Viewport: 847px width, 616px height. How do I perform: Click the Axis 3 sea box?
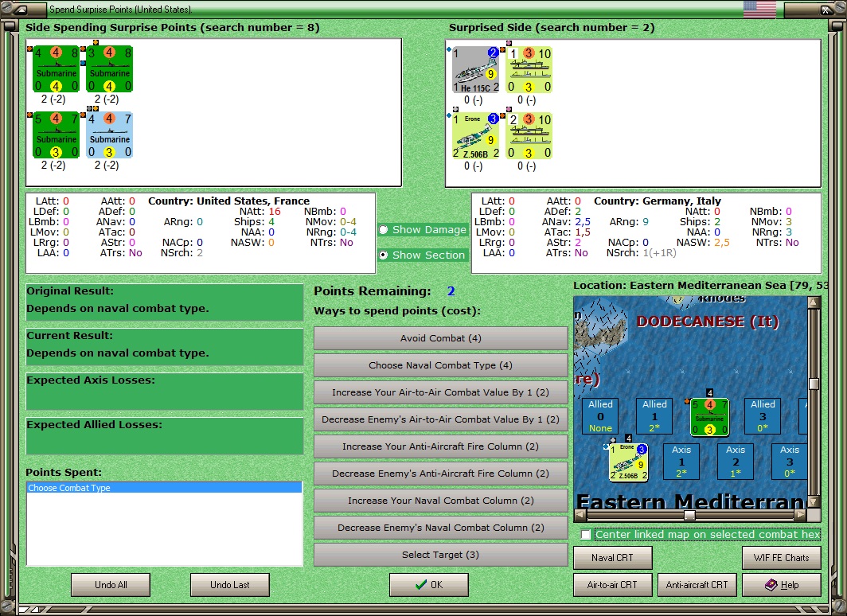pos(789,461)
